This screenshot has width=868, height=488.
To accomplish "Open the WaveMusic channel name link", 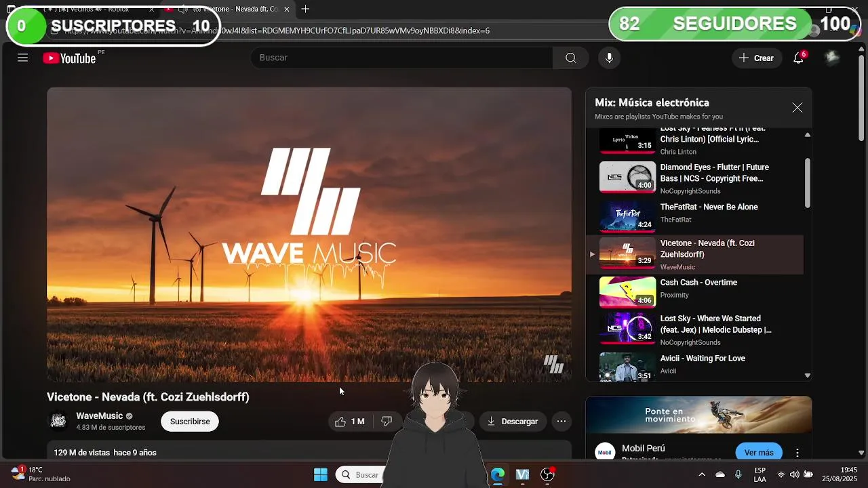I will click(99, 415).
